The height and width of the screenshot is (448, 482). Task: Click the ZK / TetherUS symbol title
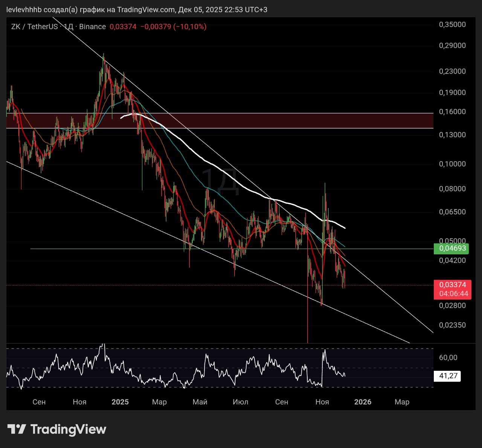click(x=35, y=26)
